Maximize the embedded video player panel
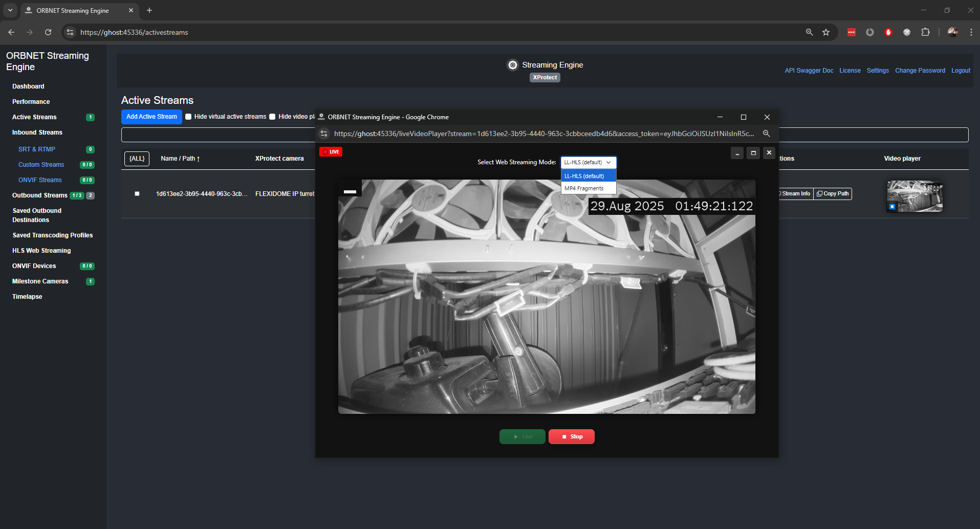This screenshot has height=529, width=980. pyautogui.click(x=753, y=153)
